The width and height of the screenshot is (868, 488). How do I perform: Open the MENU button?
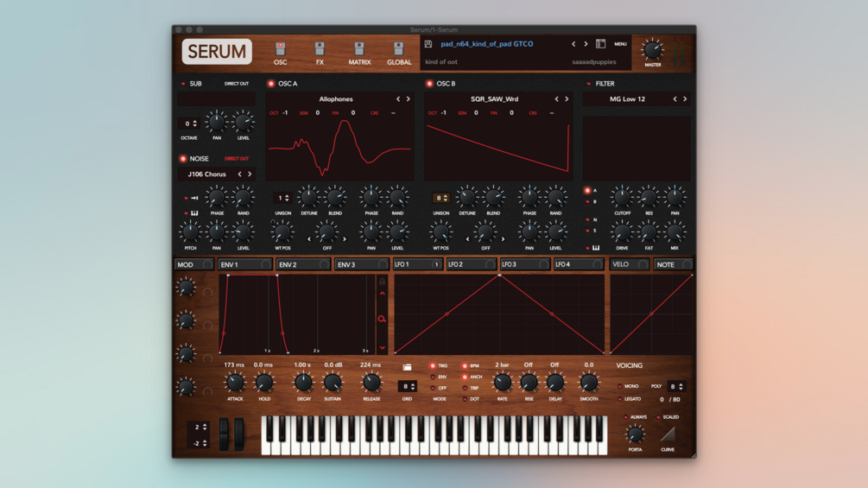coord(620,44)
